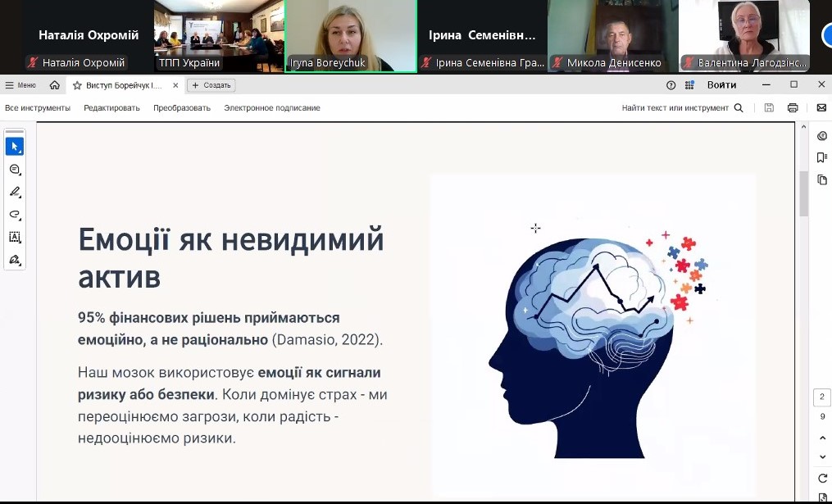Select the freehand draw loop tool
Image resolution: width=832 pixels, height=504 pixels.
click(x=15, y=215)
